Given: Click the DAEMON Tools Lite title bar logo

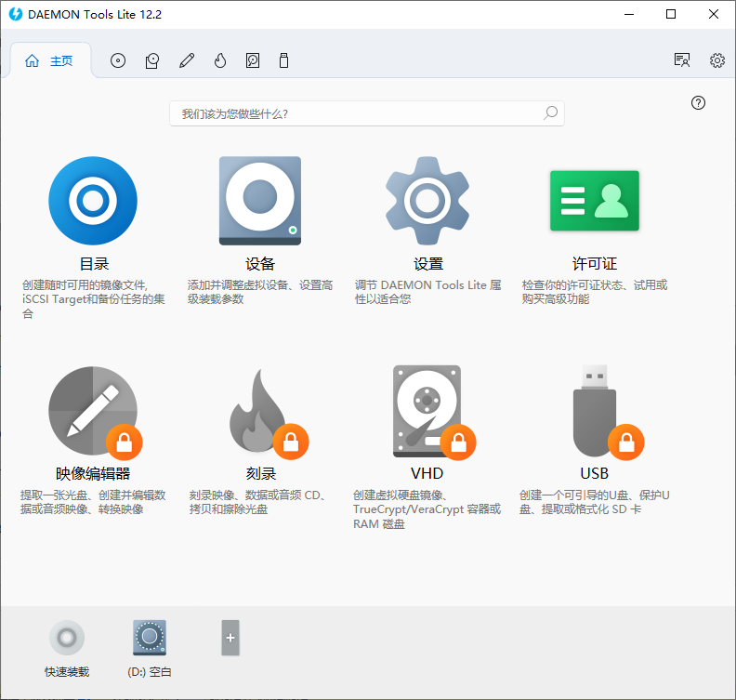Looking at the screenshot, I should point(16,14).
